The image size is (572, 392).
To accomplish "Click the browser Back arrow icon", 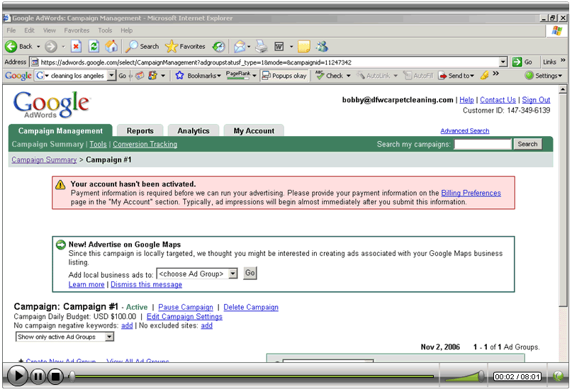I will click(x=11, y=46).
